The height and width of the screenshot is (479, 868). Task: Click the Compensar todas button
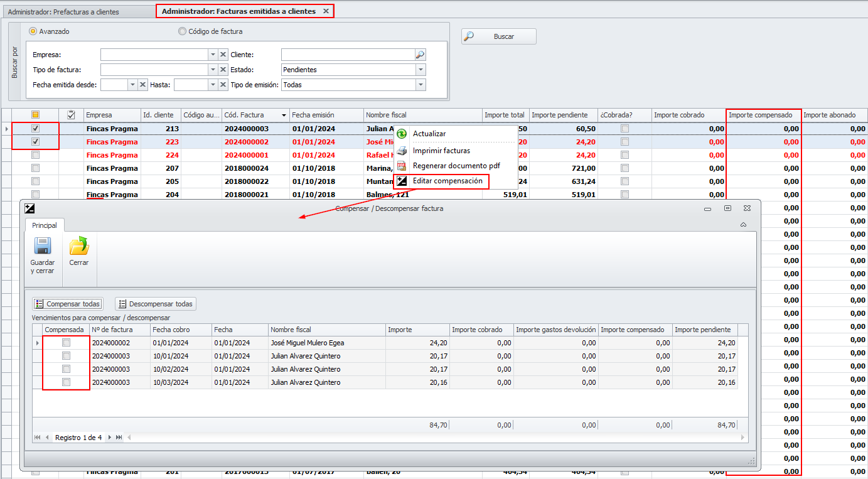click(x=67, y=304)
